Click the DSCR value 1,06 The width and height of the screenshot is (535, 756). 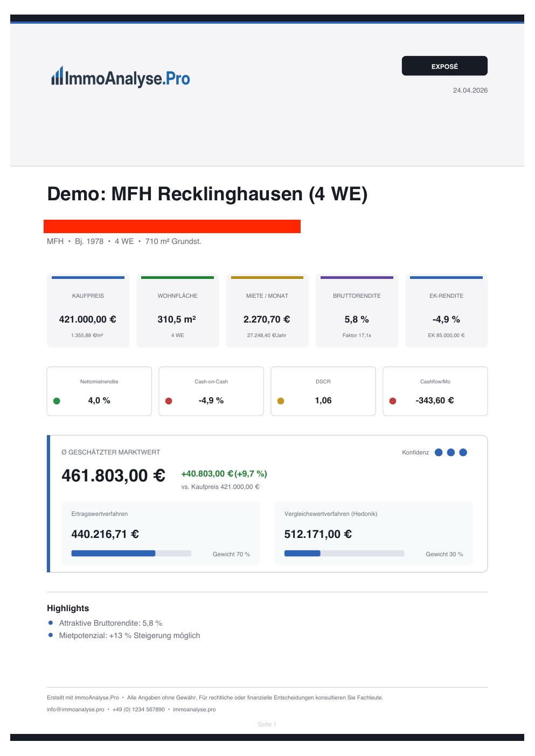(x=323, y=401)
